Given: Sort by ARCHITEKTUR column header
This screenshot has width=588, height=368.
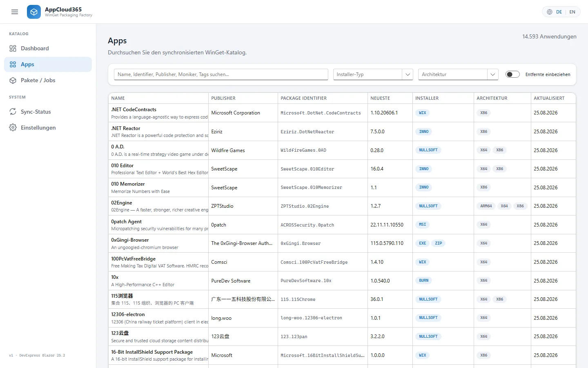Looking at the screenshot, I should click(x=502, y=98).
